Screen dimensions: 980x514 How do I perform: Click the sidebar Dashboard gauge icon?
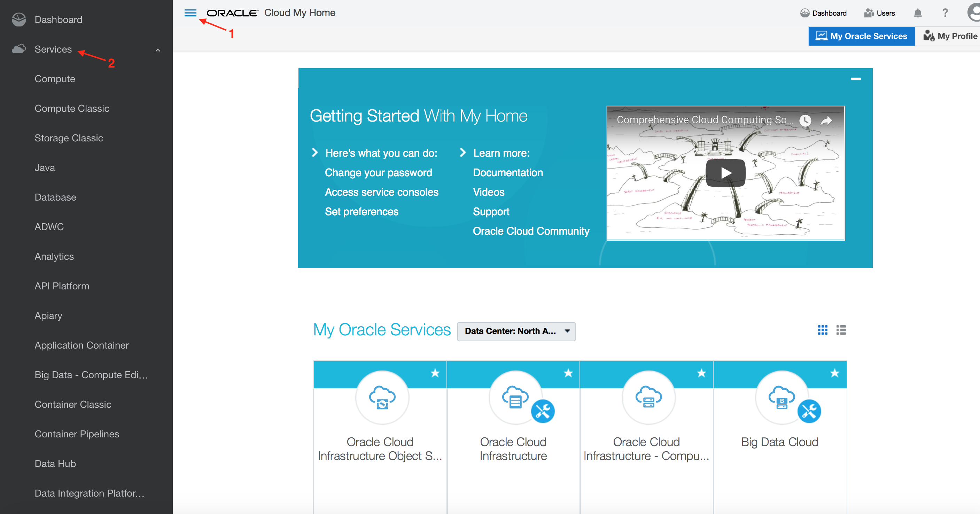pyautogui.click(x=19, y=20)
